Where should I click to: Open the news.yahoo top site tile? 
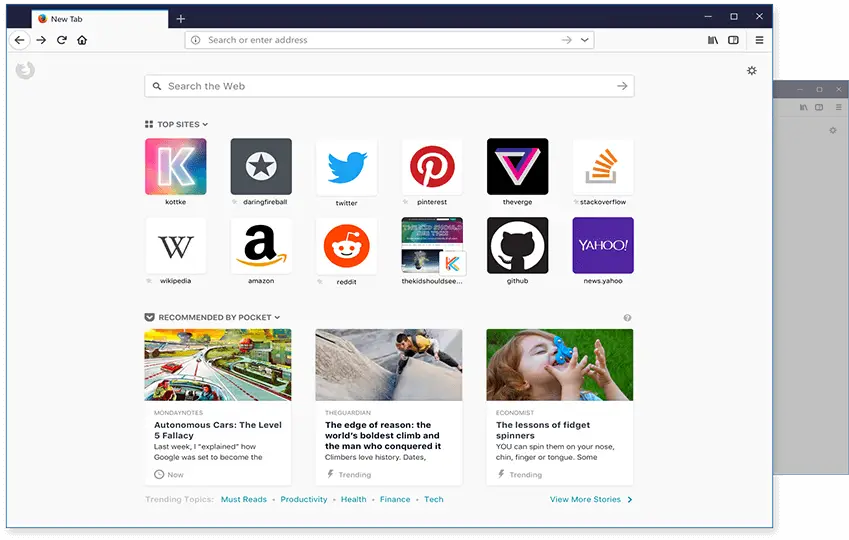coord(603,245)
